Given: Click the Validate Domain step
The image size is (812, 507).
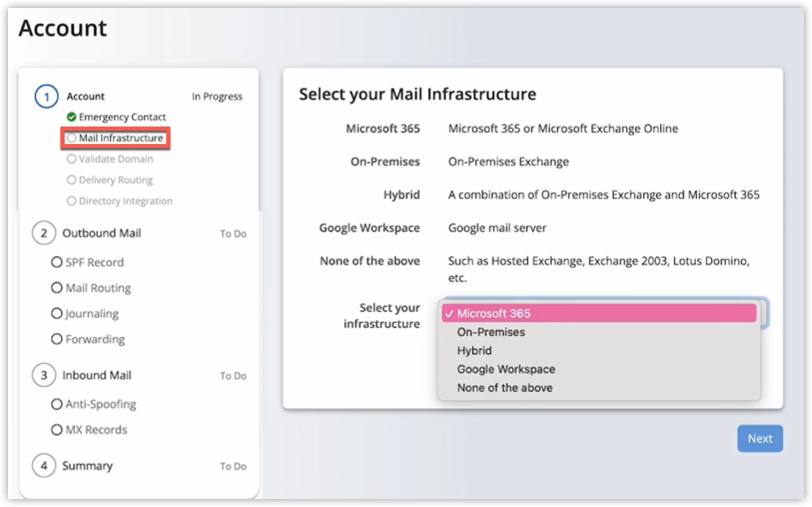Looking at the screenshot, I should click(114, 158).
